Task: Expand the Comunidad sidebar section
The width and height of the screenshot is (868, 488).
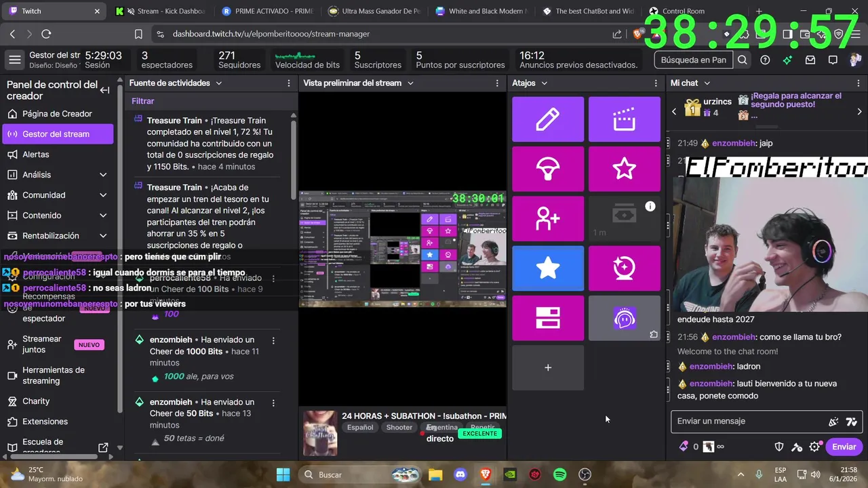Action: coord(103,195)
